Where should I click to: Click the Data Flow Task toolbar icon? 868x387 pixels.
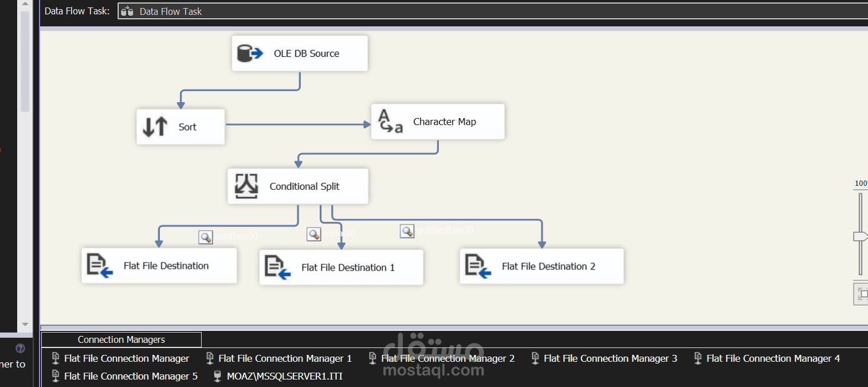click(127, 10)
